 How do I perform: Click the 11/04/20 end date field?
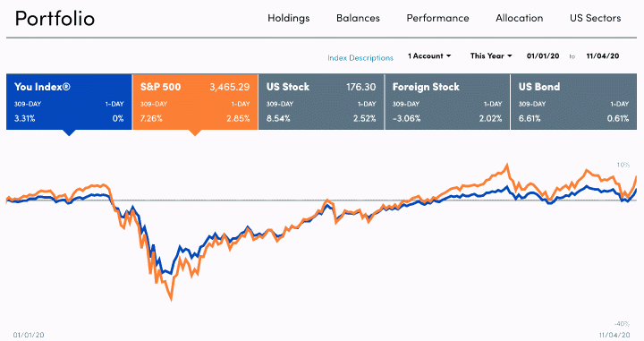[603, 55]
